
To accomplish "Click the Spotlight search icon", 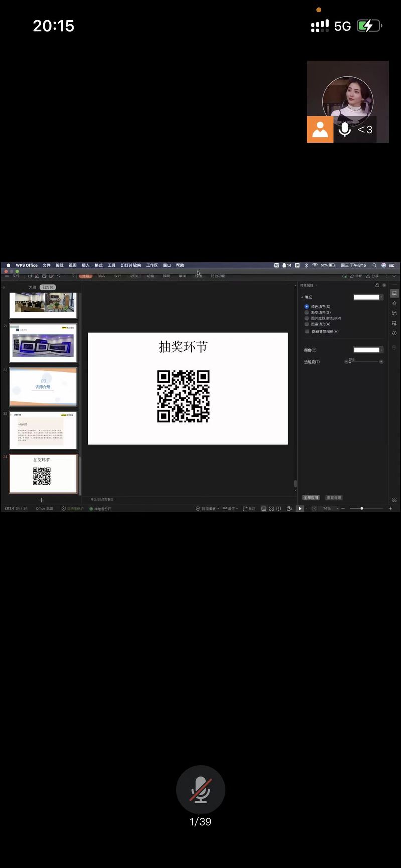I will (x=374, y=265).
